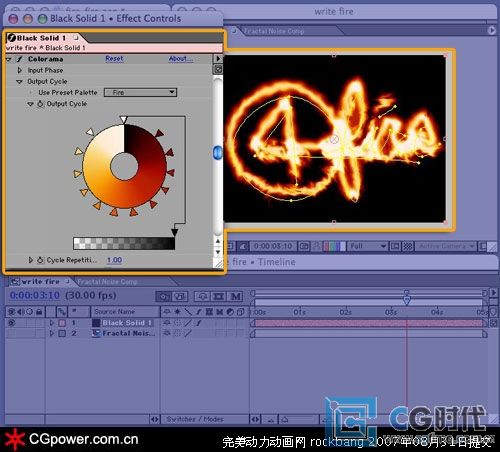Viewport: 500px width, 452px height.
Task: Click the label color box of layer 2
Action: coord(62,333)
